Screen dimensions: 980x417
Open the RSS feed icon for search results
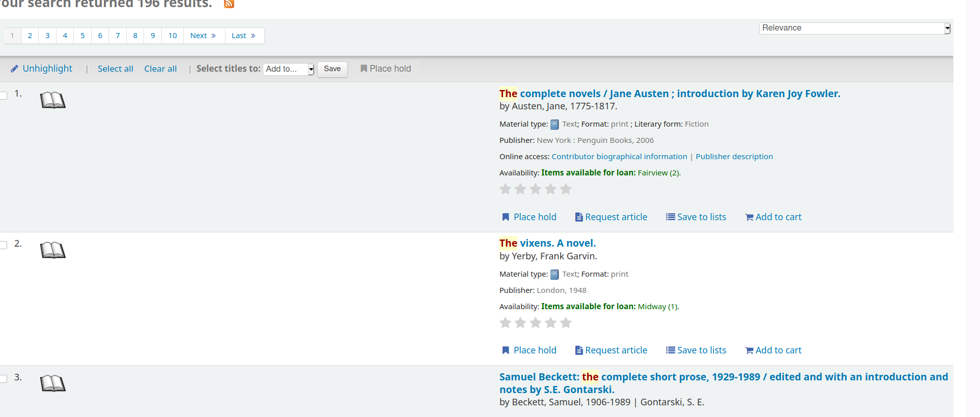[x=229, y=4]
